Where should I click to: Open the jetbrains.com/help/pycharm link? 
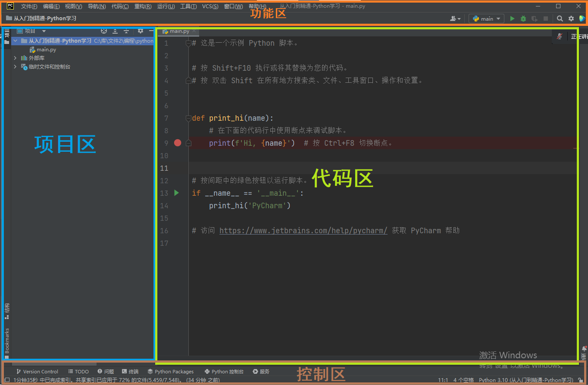[x=303, y=230]
